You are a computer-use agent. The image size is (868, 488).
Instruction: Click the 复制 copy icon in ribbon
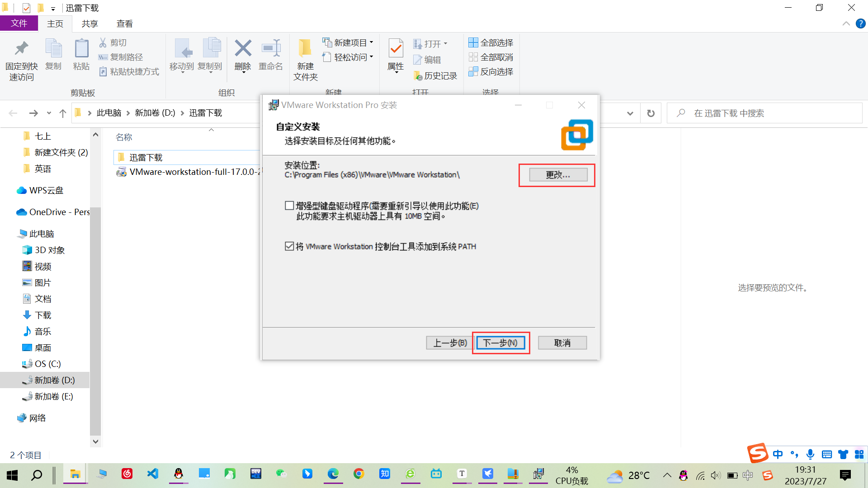(53, 48)
